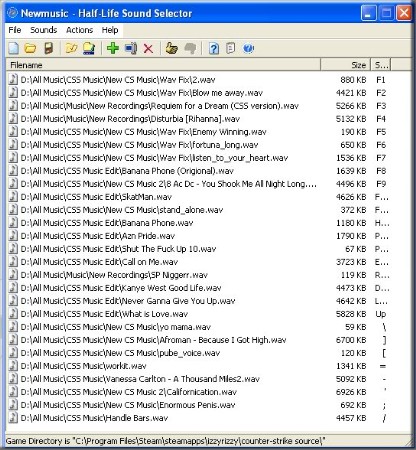Select the What is Love.wav entry
Viewport: 416px width, 450px height.
(104, 314)
